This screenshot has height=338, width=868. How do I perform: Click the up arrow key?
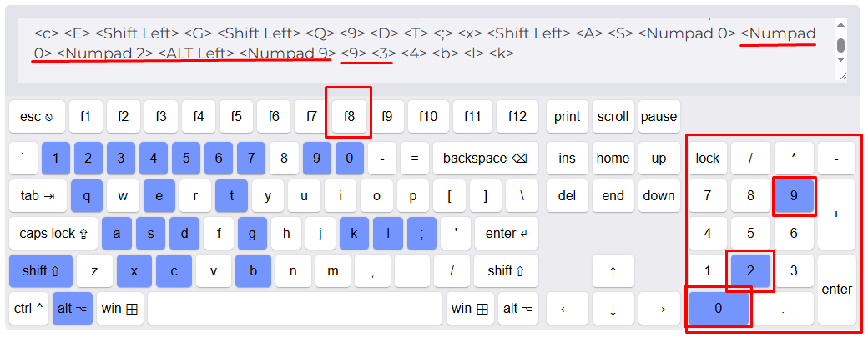tap(613, 271)
